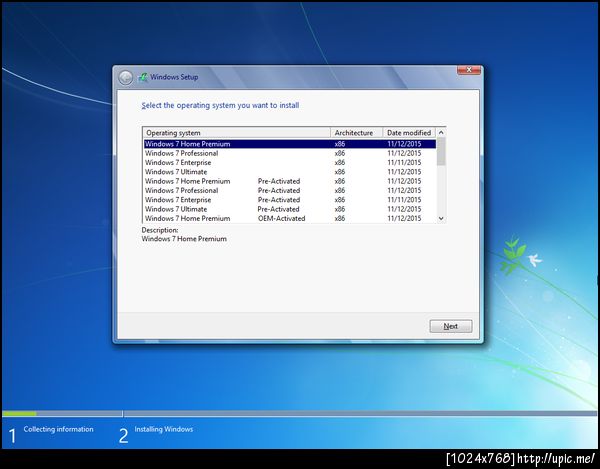Viewport: 600px width, 469px height.
Task: Select Windows 7 Ultimate without activation label
Action: [290, 172]
